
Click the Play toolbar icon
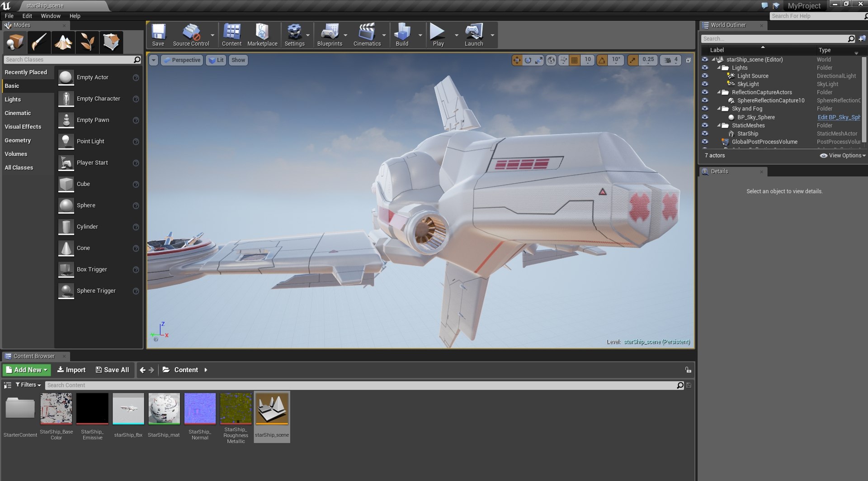pyautogui.click(x=438, y=35)
